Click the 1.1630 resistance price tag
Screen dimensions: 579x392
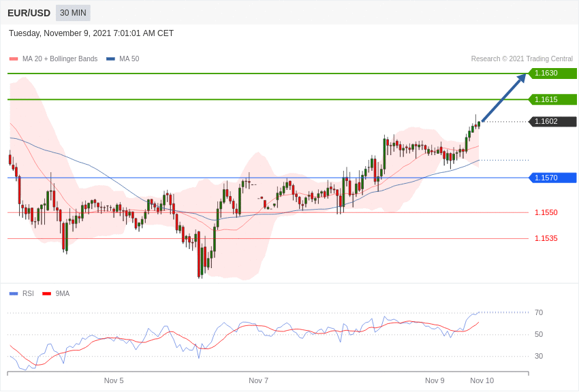coord(552,73)
